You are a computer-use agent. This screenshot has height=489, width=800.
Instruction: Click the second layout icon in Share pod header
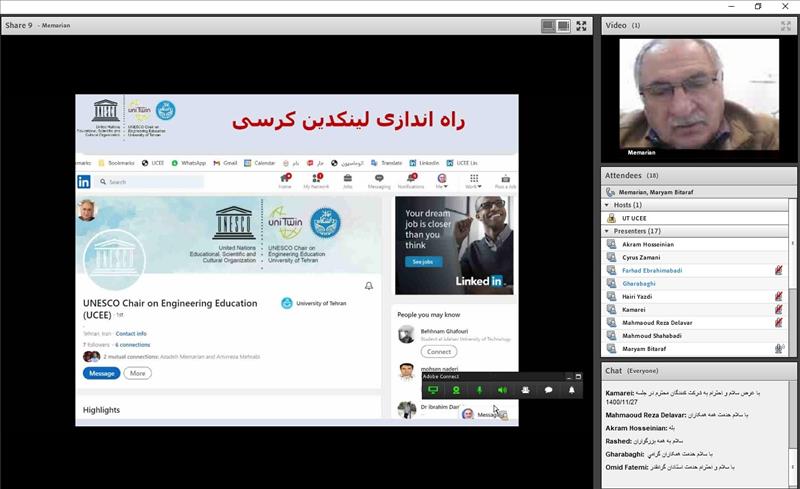(x=563, y=26)
